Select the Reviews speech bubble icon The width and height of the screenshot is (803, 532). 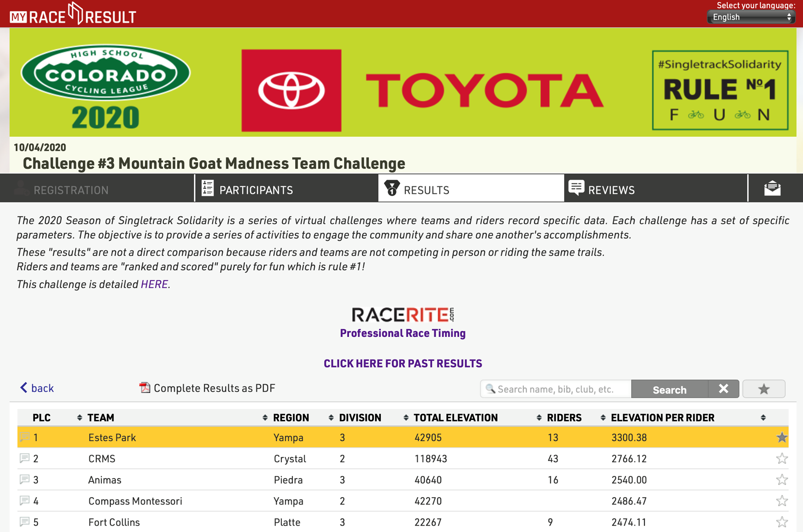576,188
